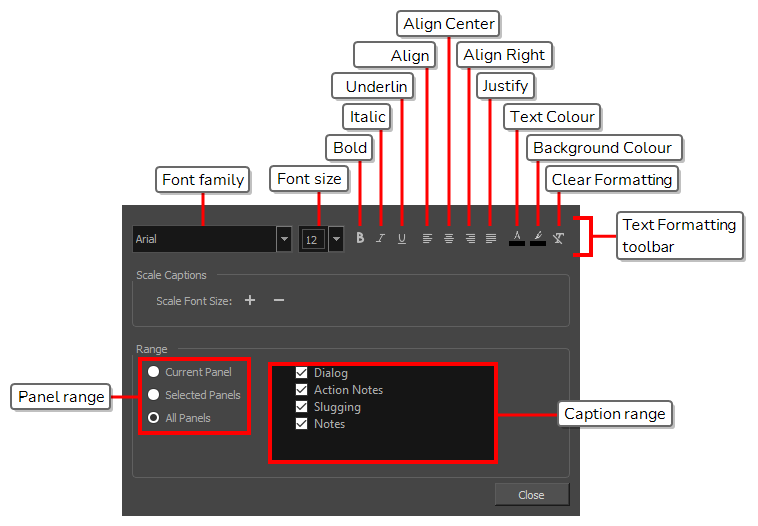
Task: Decrease caption font size with minus
Action: click(278, 300)
